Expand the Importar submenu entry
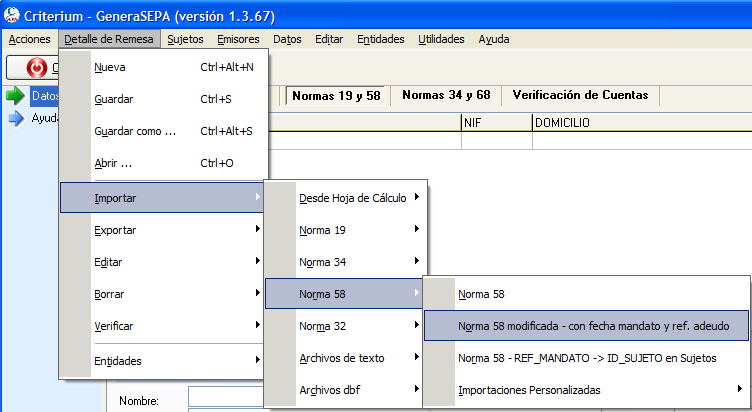 coord(162,198)
